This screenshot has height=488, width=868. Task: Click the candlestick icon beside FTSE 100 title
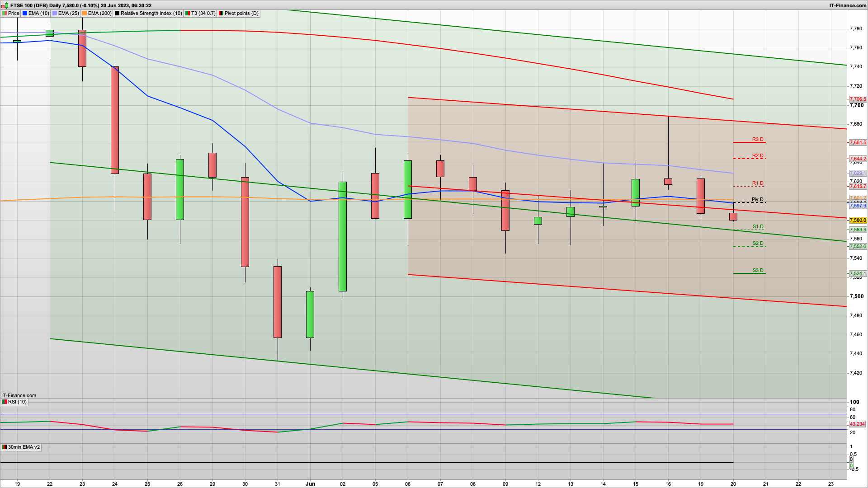(5, 5)
